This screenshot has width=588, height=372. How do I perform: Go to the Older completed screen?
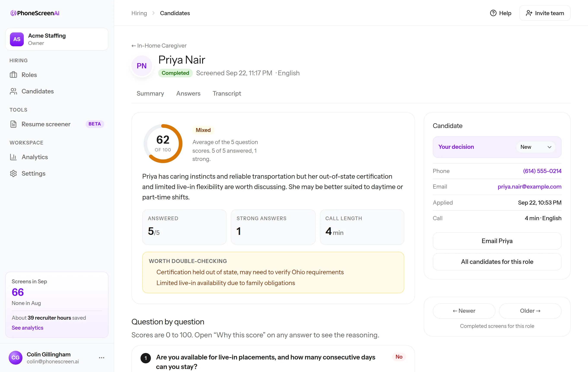(x=530, y=311)
